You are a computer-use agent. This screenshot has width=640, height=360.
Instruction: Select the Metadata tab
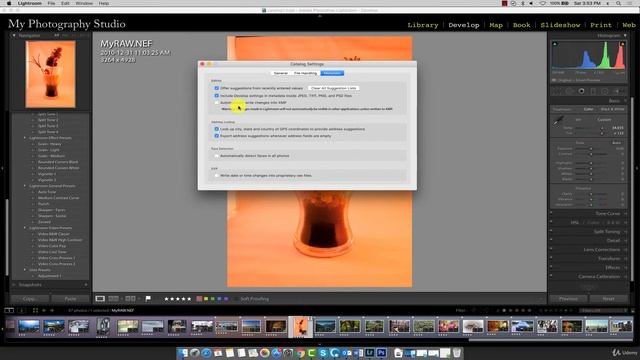(x=332, y=73)
